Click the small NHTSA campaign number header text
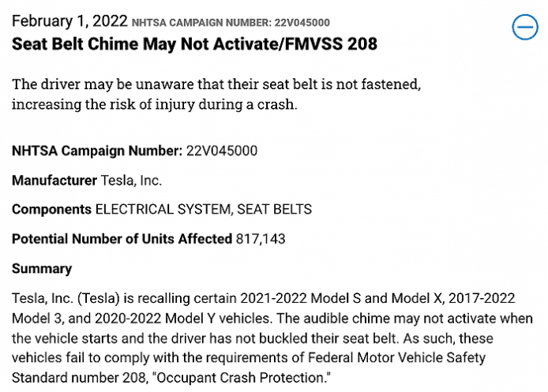This screenshot has width=548, height=392. (x=231, y=23)
